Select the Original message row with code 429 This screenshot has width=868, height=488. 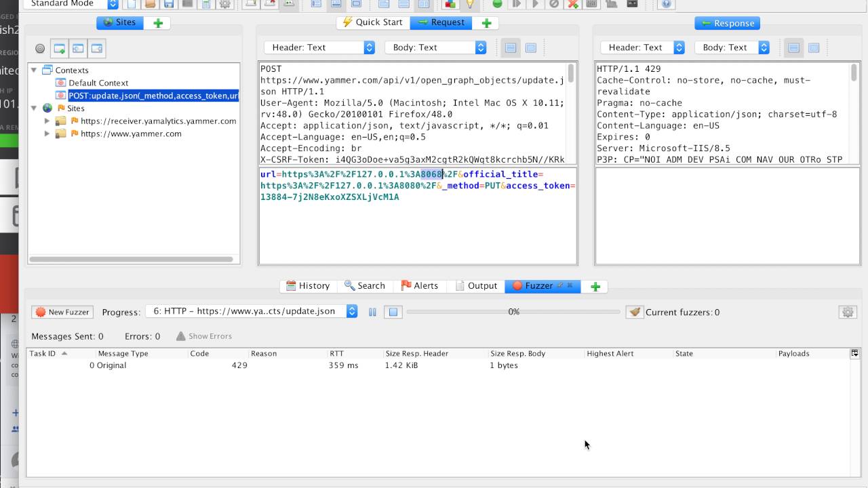[x=438, y=365]
